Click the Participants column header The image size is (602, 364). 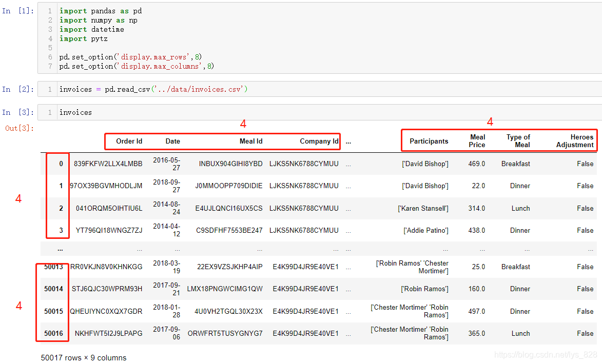coord(429,141)
